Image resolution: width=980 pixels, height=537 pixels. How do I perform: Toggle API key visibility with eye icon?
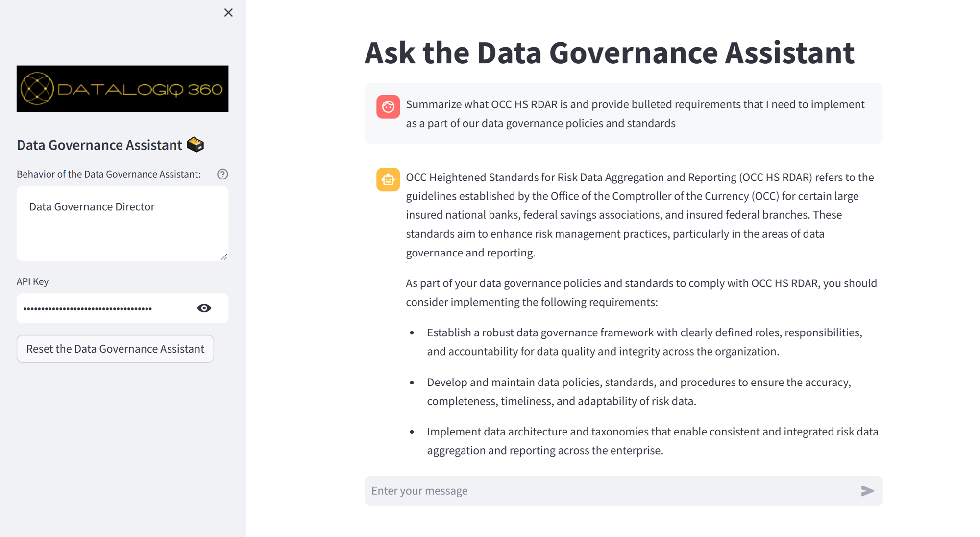click(205, 308)
